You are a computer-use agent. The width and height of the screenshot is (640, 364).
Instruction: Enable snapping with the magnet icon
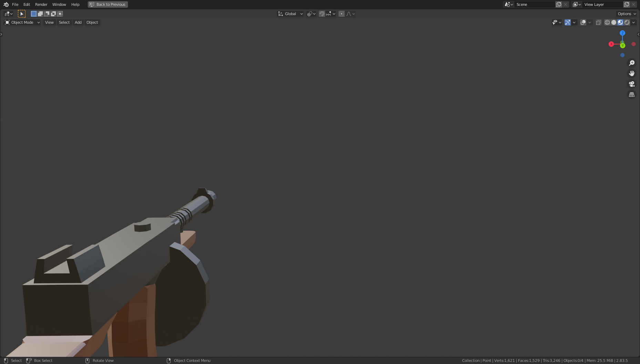tap(322, 14)
